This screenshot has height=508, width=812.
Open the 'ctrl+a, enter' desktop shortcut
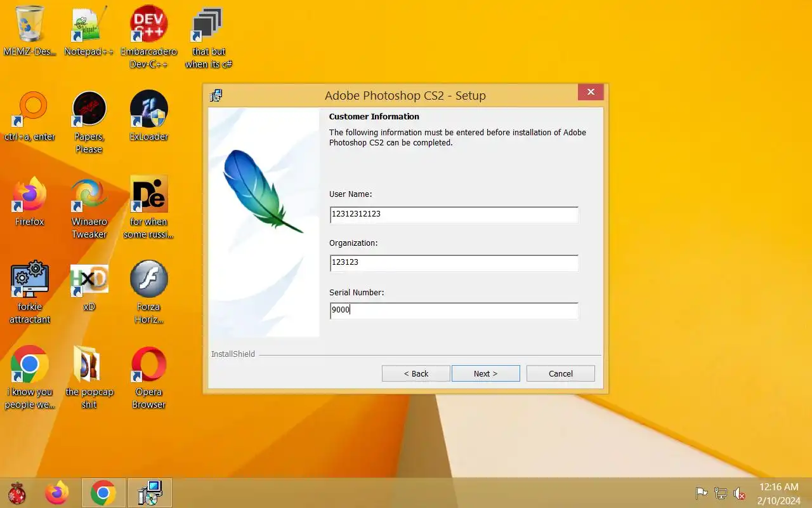point(30,116)
